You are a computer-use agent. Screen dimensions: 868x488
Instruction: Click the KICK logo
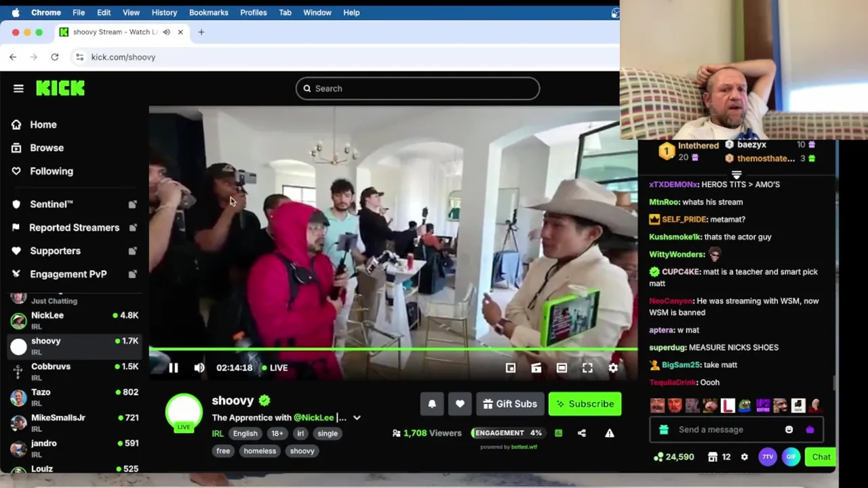pos(60,88)
